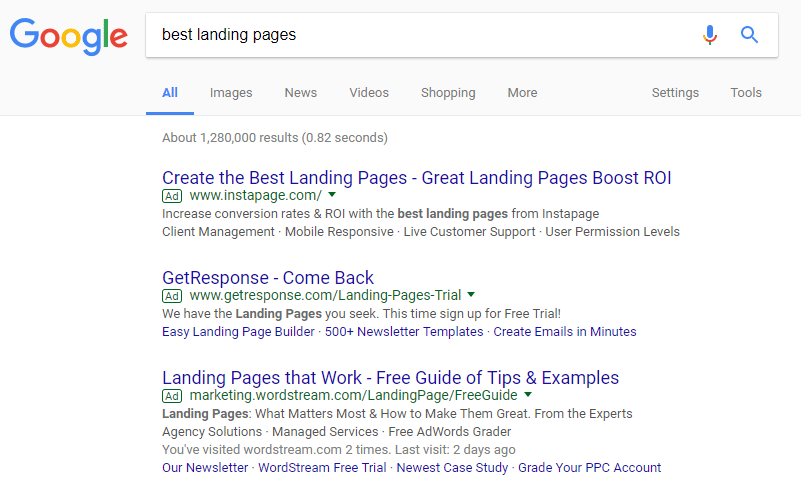Go to the Videos tab
Image resolution: width=801 pixels, height=490 pixels.
[x=369, y=92]
